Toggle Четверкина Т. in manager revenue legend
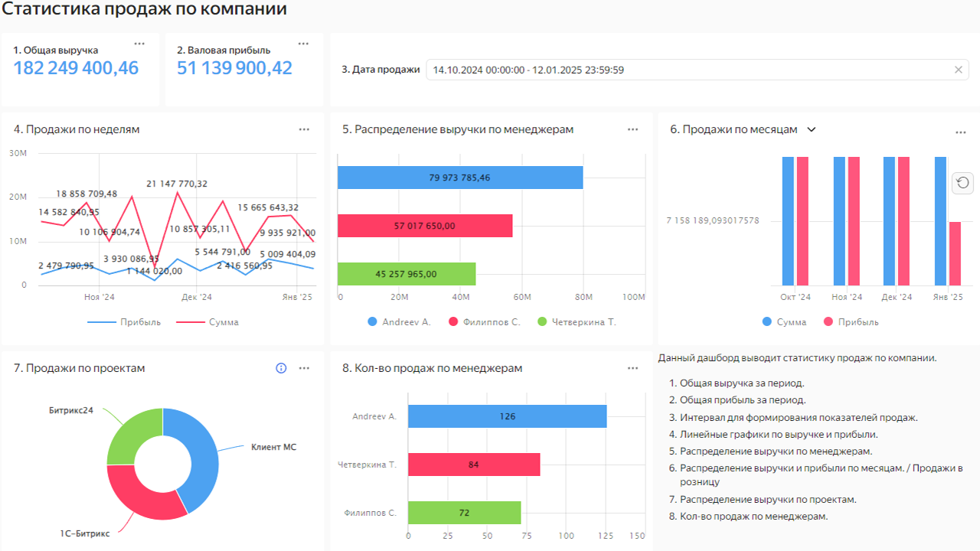Image resolution: width=980 pixels, height=551 pixels. point(577,322)
